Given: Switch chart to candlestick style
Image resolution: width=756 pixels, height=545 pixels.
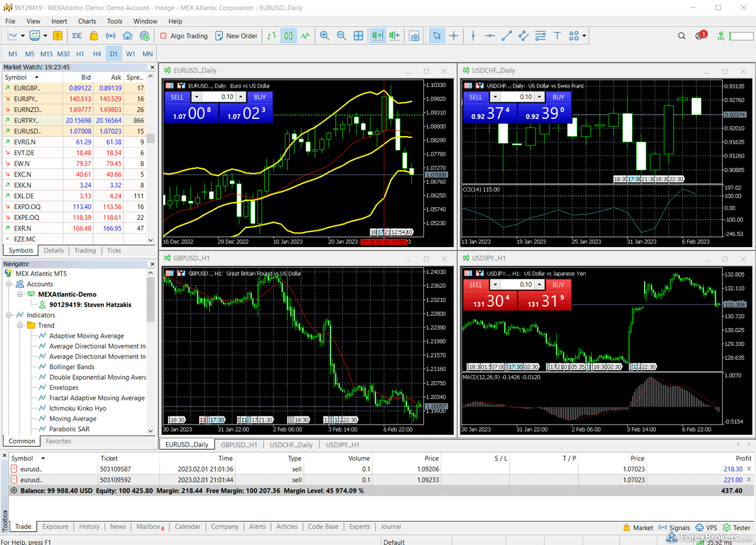Looking at the screenshot, I should click(289, 36).
